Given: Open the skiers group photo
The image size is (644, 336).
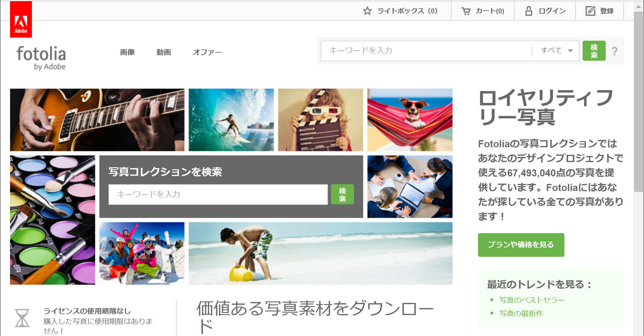Looking at the screenshot, I should pyautogui.click(x=142, y=253).
